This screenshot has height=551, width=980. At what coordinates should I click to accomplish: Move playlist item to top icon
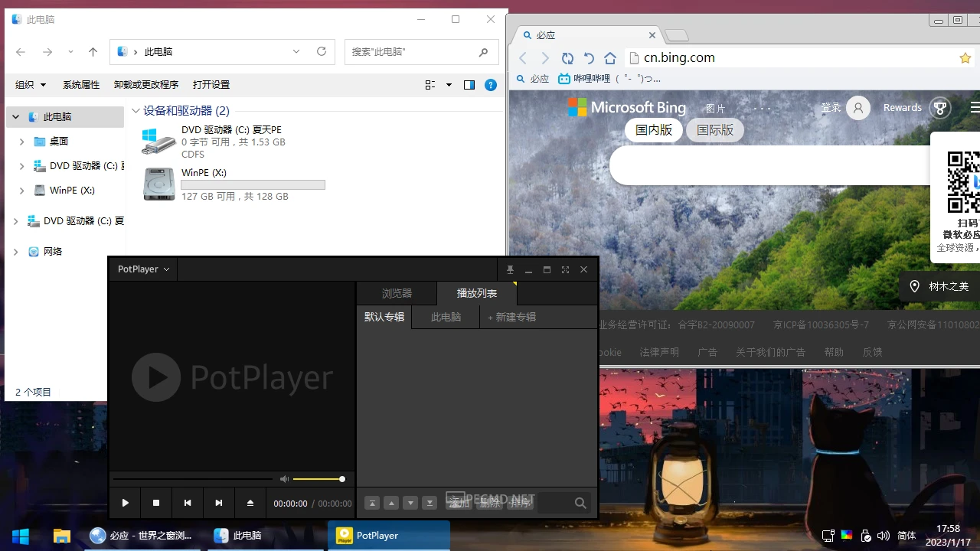371,503
